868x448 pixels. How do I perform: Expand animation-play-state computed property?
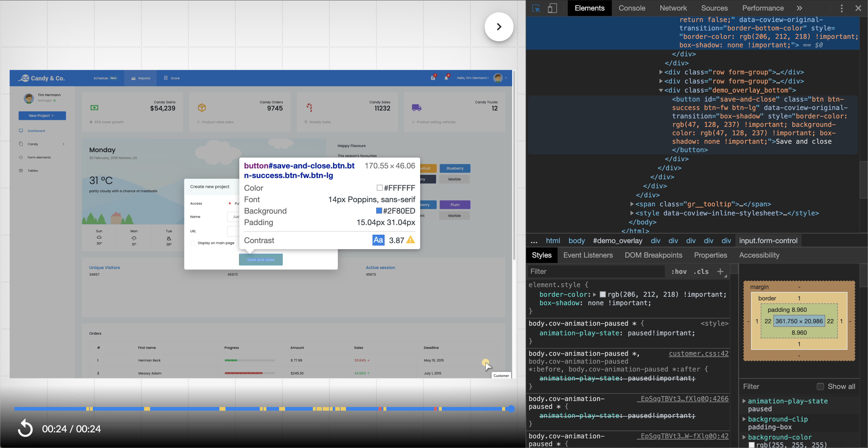(x=744, y=401)
